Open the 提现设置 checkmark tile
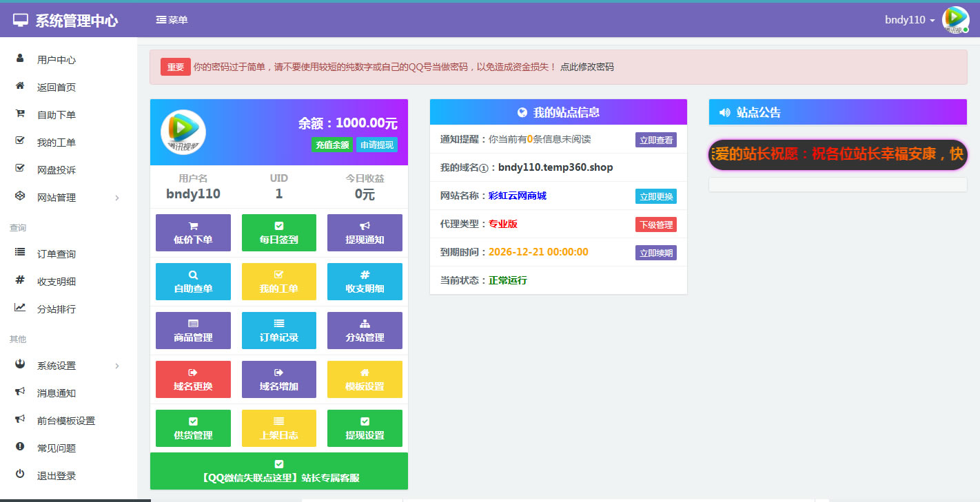980x502 pixels. click(365, 428)
